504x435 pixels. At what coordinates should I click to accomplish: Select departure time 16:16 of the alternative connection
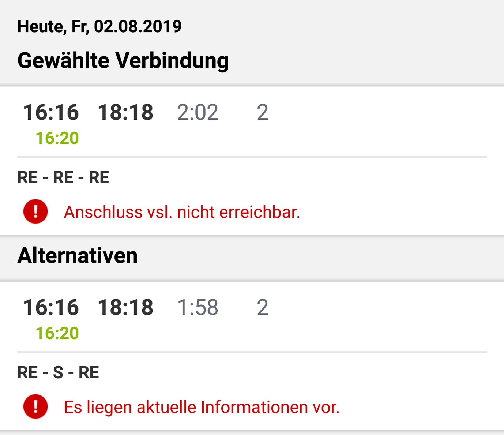51,307
